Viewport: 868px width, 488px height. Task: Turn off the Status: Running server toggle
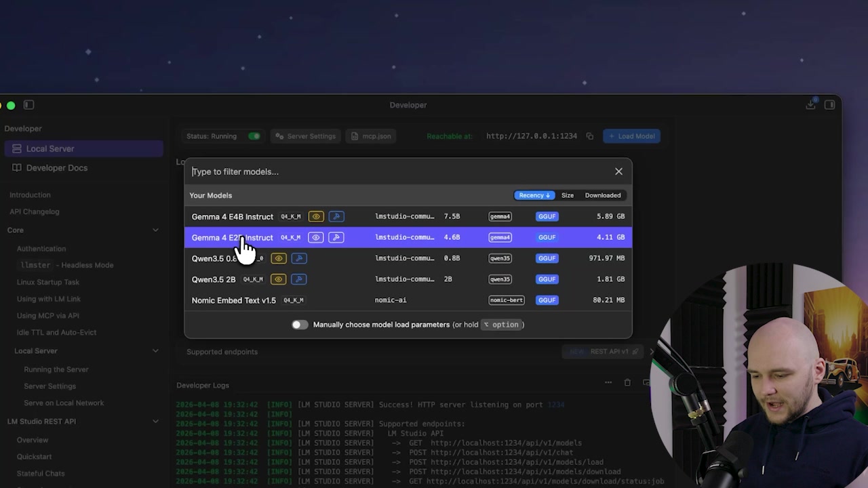click(254, 136)
